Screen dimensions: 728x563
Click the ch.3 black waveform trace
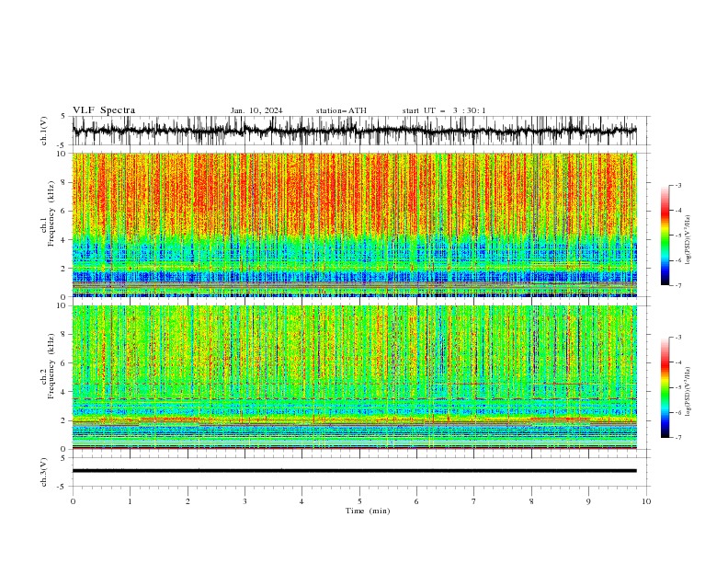click(x=354, y=471)
